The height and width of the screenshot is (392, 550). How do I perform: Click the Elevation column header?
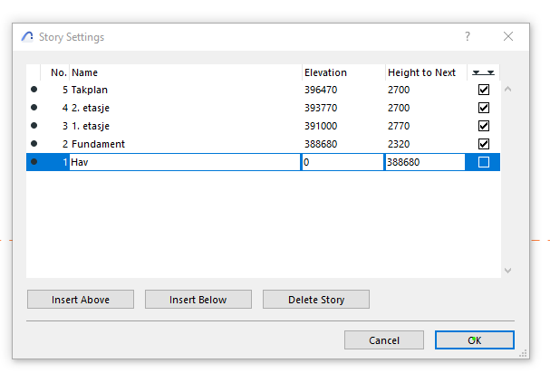click(x=343, y=72)
